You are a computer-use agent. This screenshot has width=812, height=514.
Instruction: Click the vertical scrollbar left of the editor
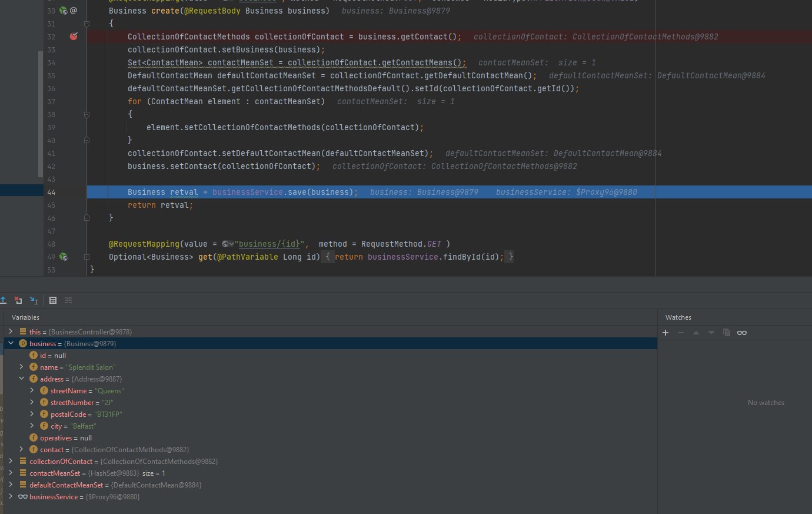click(x=41, y=114)
